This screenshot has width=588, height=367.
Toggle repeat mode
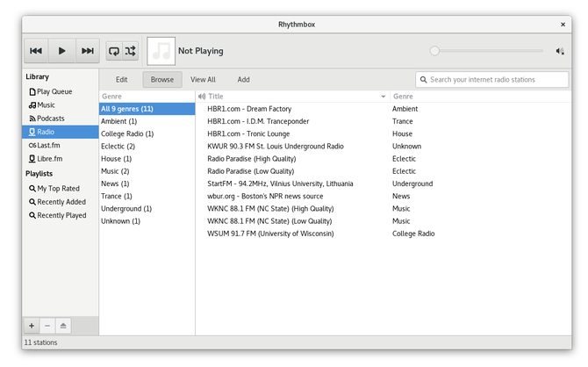(x=114, y=51)
